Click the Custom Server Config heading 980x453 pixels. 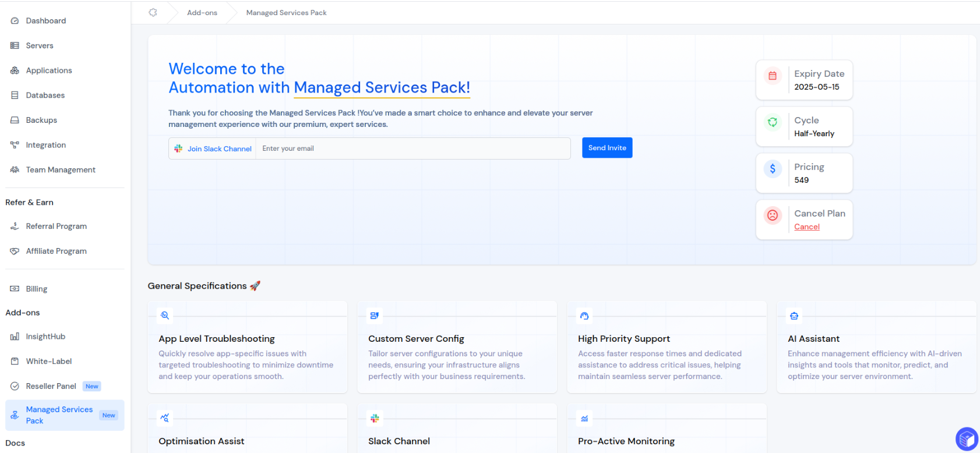416,339
